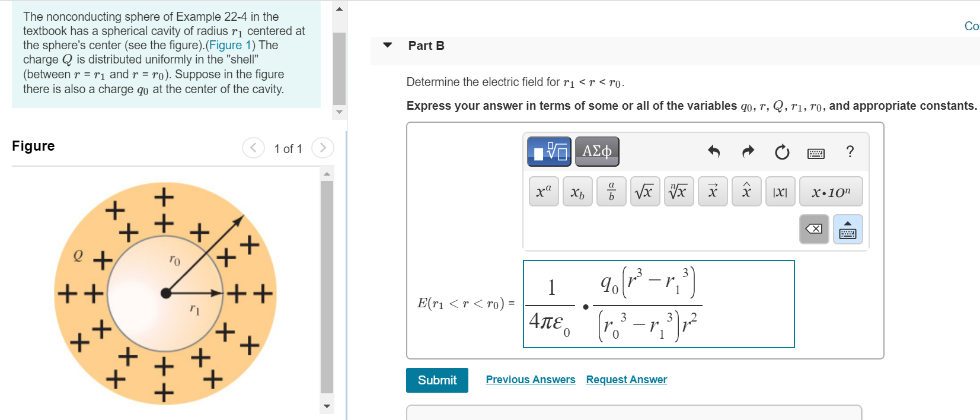Image resolution: width=980 pixels, height=420 pixels.
Task: Undo the last equation edit
Action: 713,152
